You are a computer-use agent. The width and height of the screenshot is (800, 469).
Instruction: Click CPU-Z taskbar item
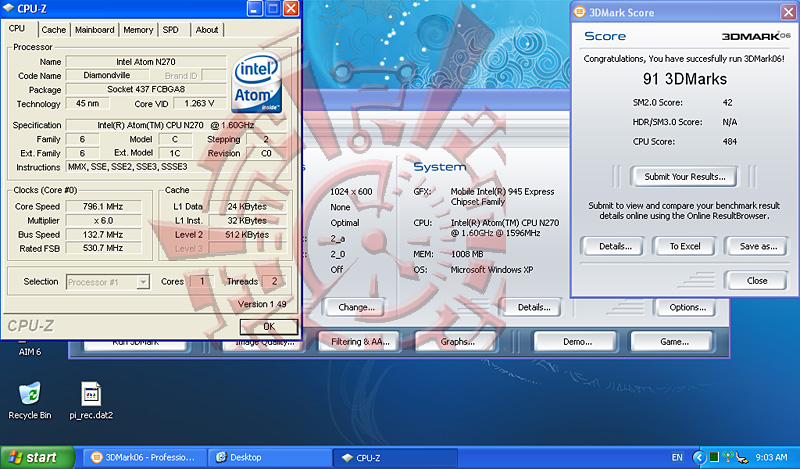395,457
